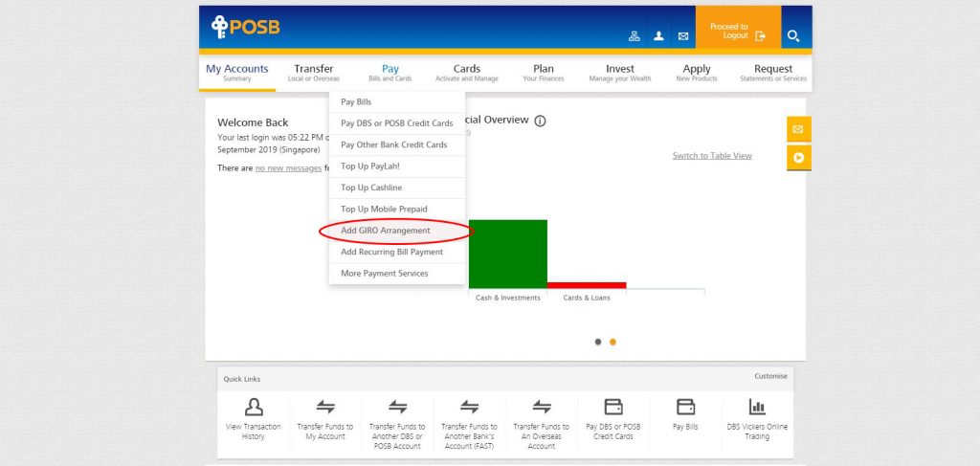Open DBS Vickers Online Trading quick link
Screen dimensions: 980x466
758,420
